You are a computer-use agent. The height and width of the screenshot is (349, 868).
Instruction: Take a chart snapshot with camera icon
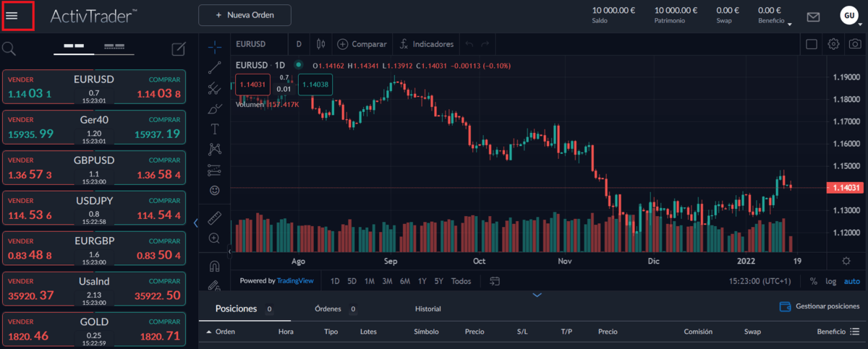pyautogui.click(x=854, y=44)
